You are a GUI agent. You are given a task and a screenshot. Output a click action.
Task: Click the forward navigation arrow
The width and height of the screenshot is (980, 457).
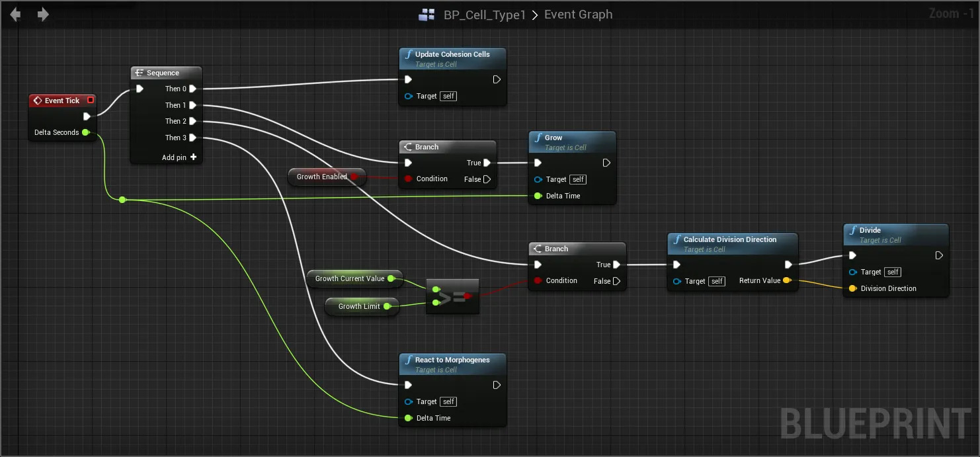(x=43, y=15)
